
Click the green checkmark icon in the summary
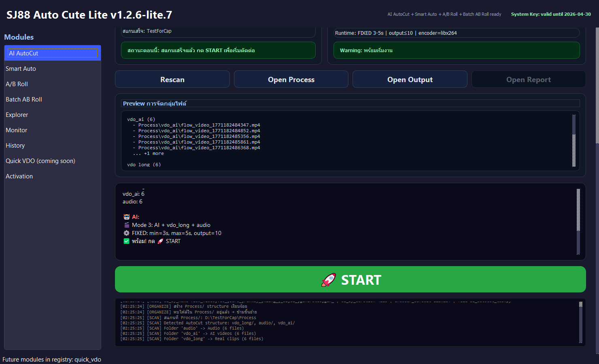click(126, 241)
